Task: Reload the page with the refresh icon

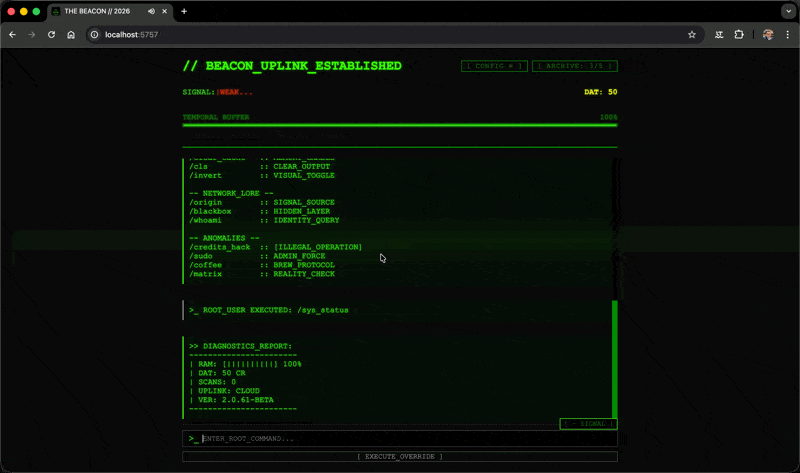Action: 51,34
